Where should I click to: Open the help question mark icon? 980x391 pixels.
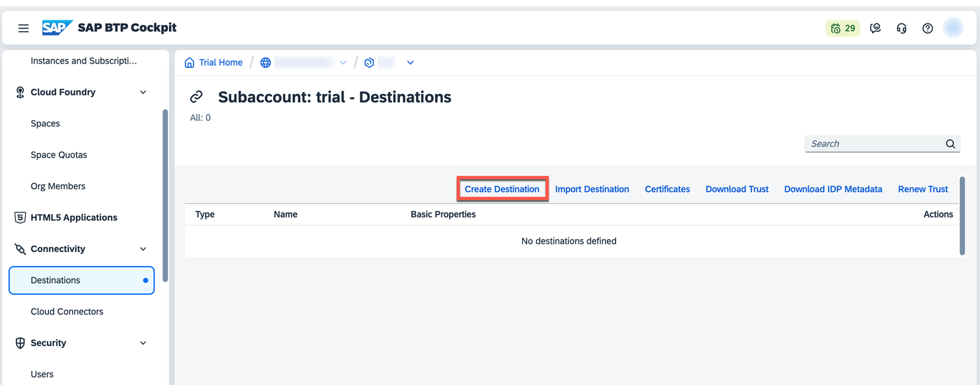[x=928, y=28]
